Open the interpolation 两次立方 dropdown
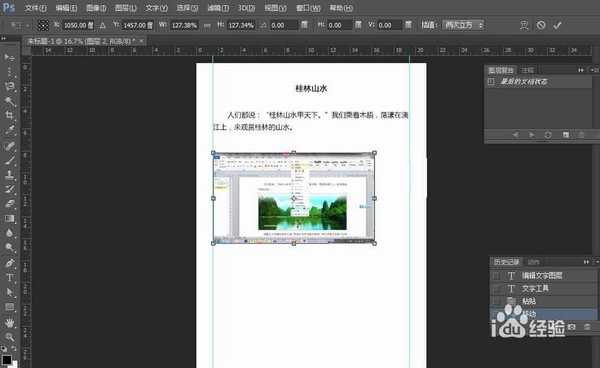This screenshot has height=368, width=600. (463, 25)
